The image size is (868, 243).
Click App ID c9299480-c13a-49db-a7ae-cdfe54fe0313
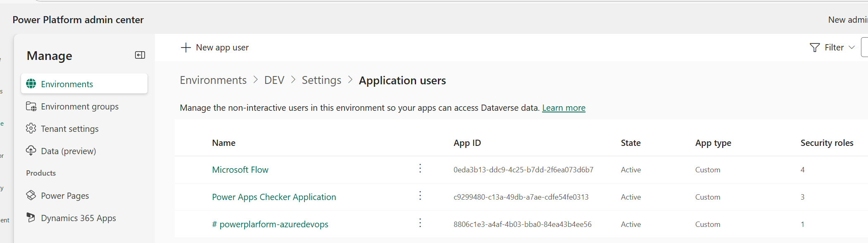(x=521, y=197)
